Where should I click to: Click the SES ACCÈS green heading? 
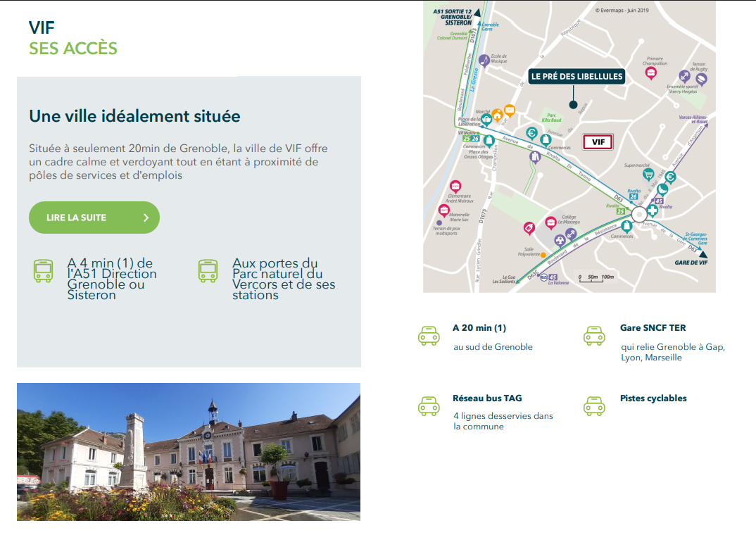tap(73, 48)
